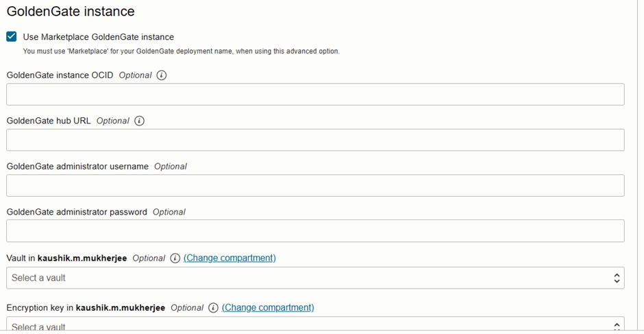Click into the GoldenGate hub URL field

[x=315, y=140]
